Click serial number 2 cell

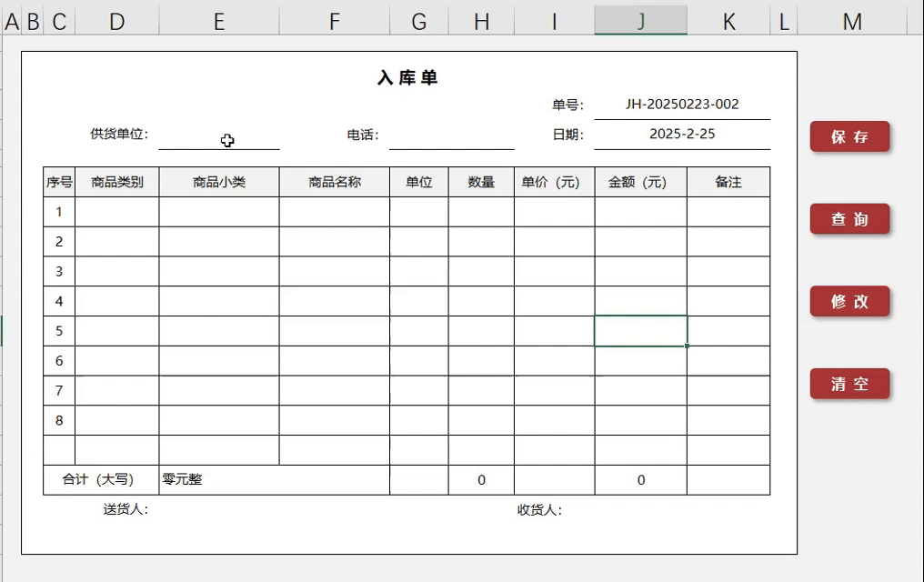click(59, 242)
